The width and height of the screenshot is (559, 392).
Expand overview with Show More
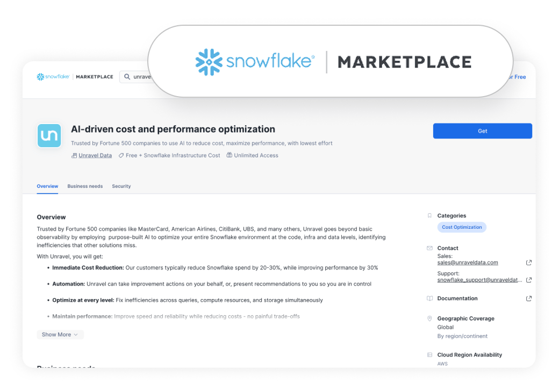point(60,335)
